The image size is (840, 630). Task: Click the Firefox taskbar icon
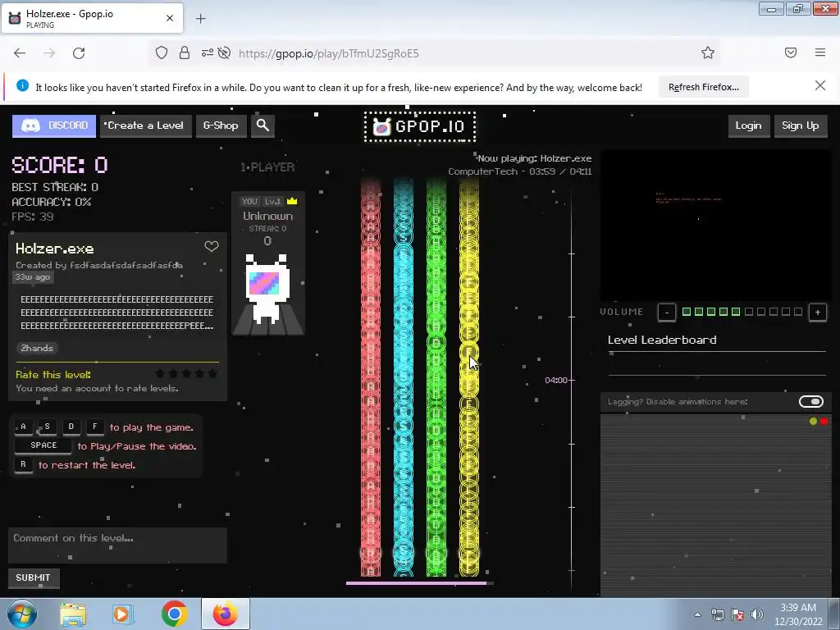point(226,614)
